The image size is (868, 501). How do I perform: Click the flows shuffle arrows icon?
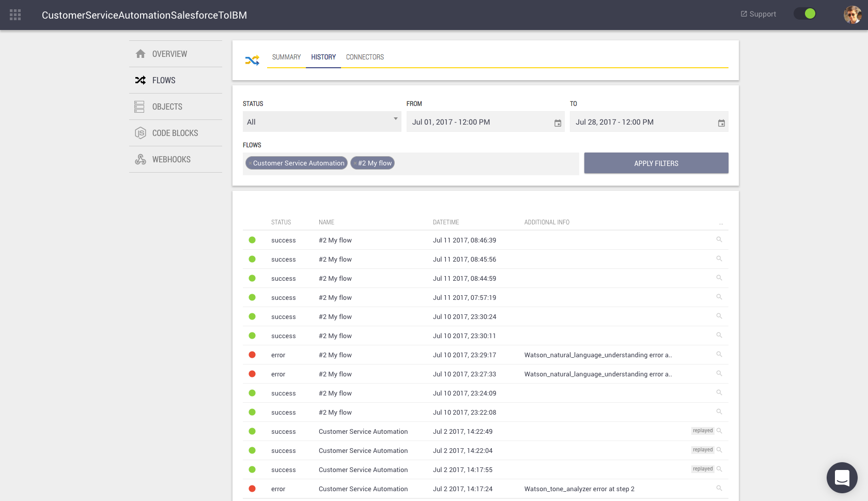pos(252,60)
